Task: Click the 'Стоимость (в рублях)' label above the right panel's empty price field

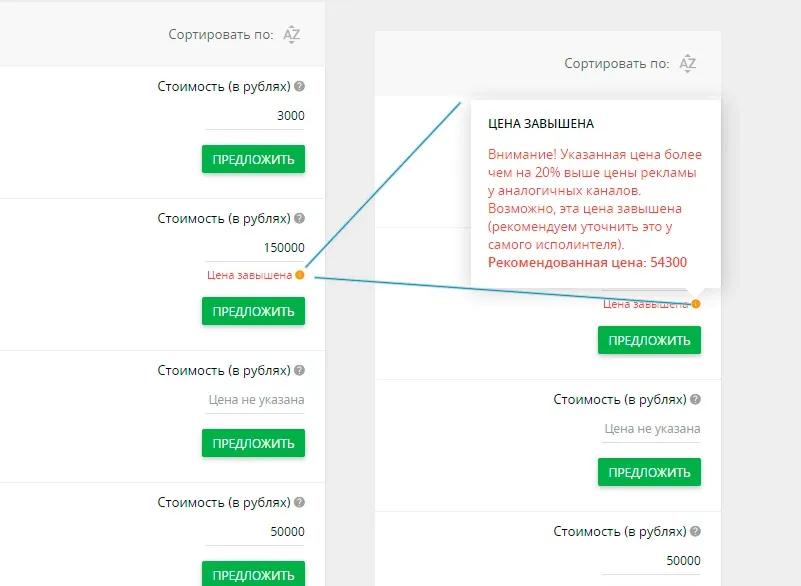Action: [x=620, y=400]
